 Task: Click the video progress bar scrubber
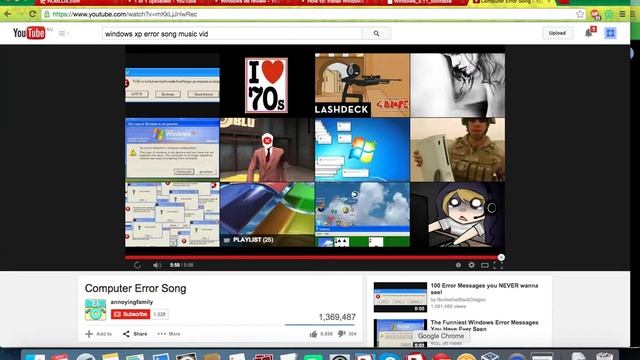[501, 257]
